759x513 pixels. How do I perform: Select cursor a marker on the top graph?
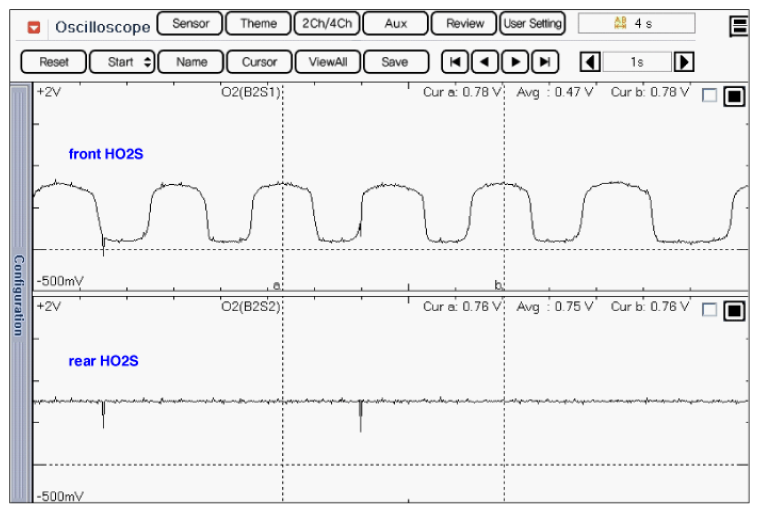click(x=277, y=286)
